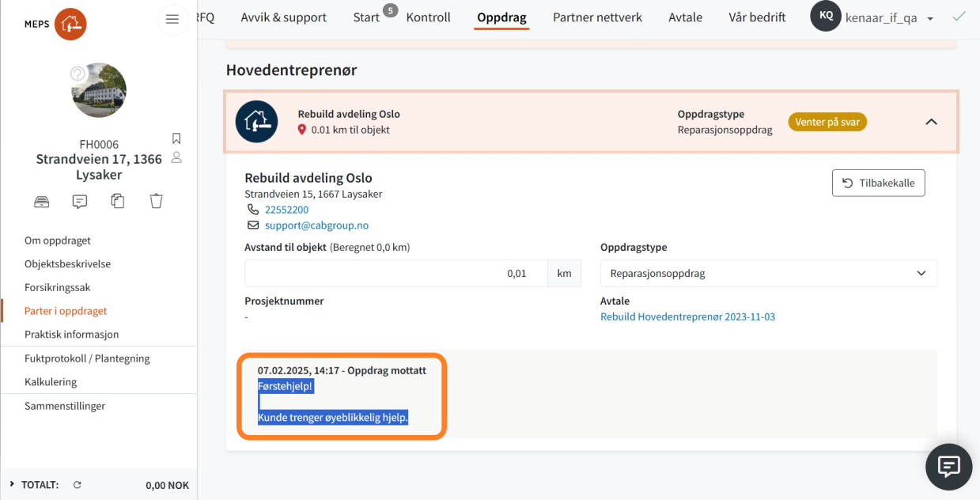The image size is (980, 500).
Task: Toggle the hamburger sidebar menu
Action: click(x=172, y=20)
